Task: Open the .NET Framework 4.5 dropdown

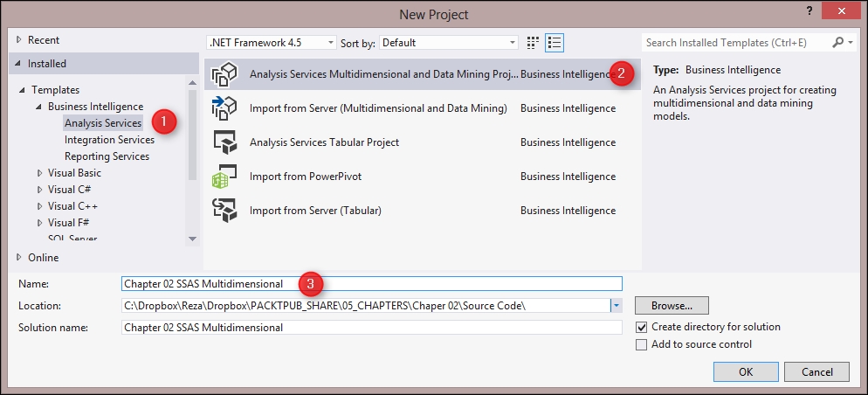Action: click(x=272, y=43)
